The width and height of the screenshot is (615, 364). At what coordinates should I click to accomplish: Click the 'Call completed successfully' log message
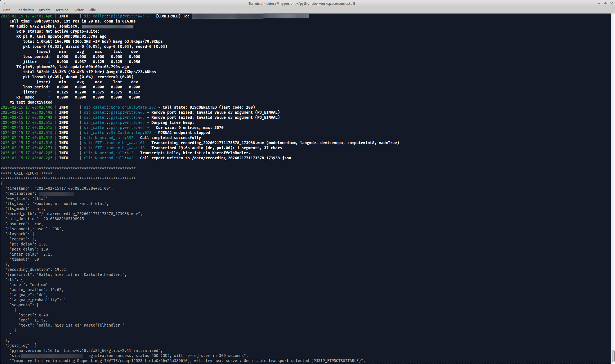(170, 138)
